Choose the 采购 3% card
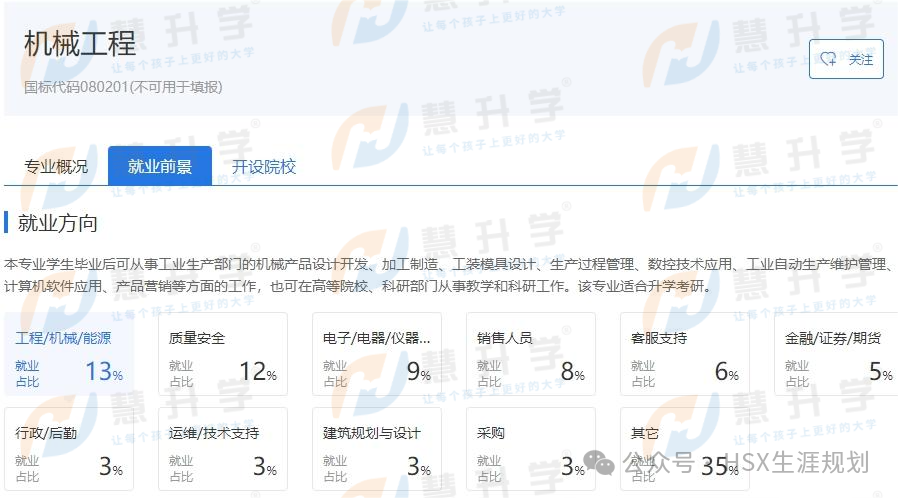The height and width of the screenshot is (498, 898). pos(531,449)
